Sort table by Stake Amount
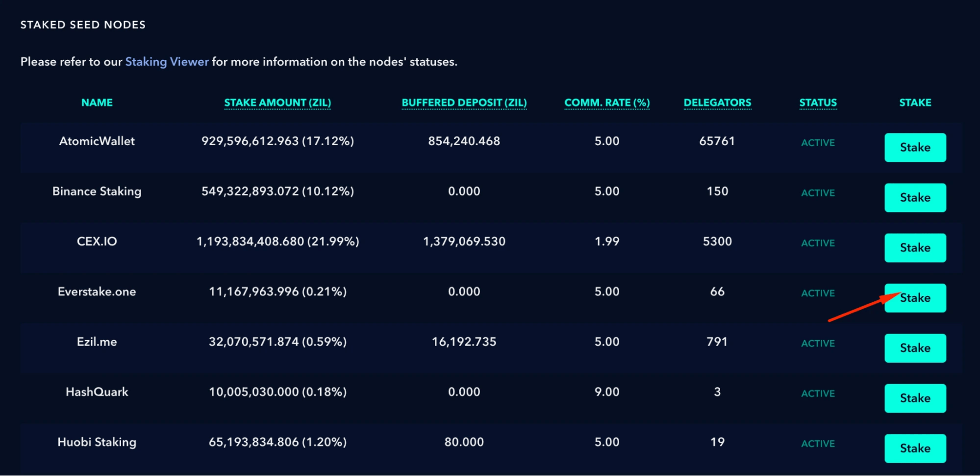Screen dimensions: 980x476 point(277,102)
